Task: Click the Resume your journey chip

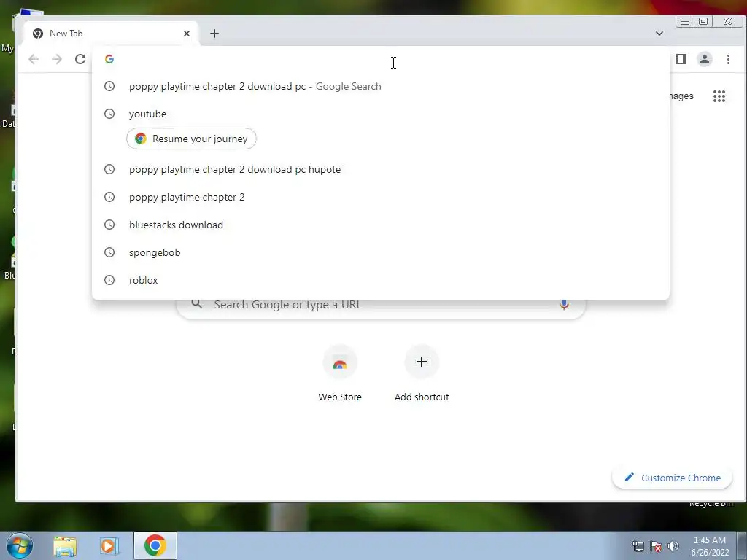Action: click(192, 139)
